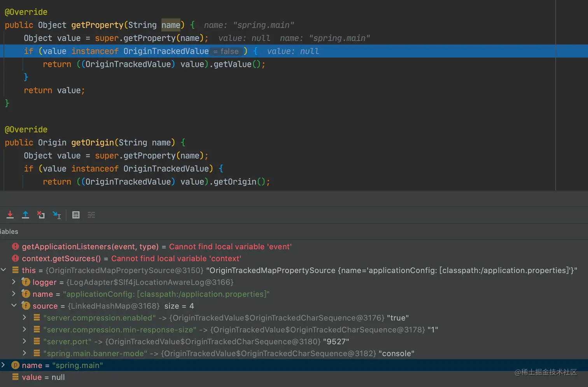
Task: Click inline hint name: "spring.main" on signature line
Action: tap(249, 25)
